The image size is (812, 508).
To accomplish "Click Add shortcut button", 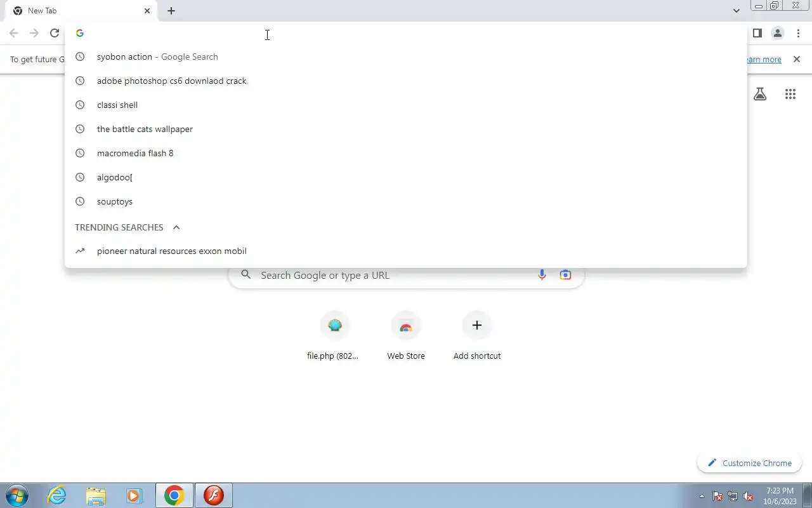I will (x=477, y=337).
